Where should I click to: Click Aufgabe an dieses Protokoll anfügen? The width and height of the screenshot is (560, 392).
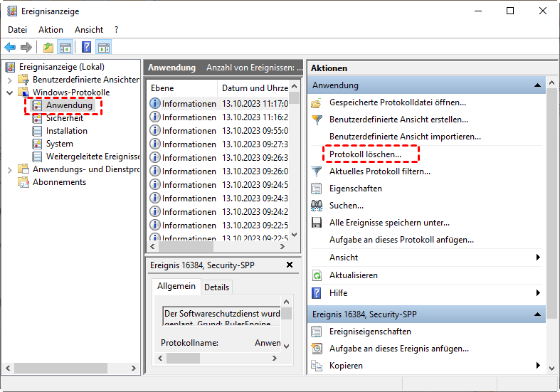point(401,240)
